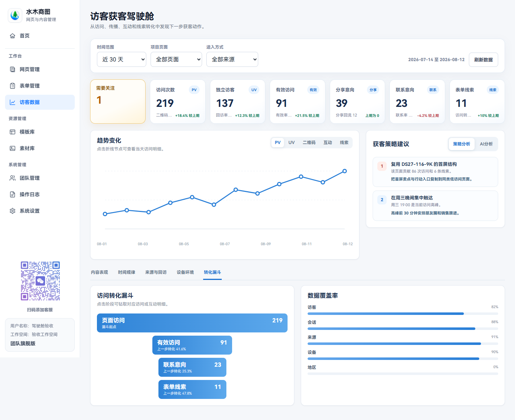Click the 82% value for 访客
Viewport: 515px width, 420px height.
coord(495,307)
